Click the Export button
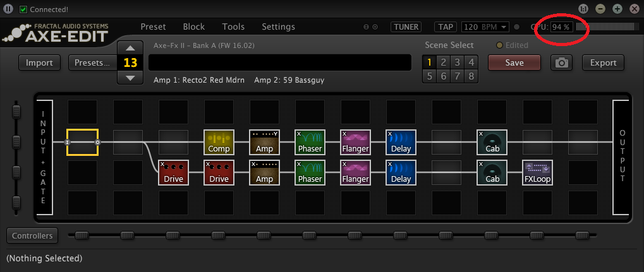Image resolution: width=644 pixels, height=272 pixels. click(x=604, y=62)
